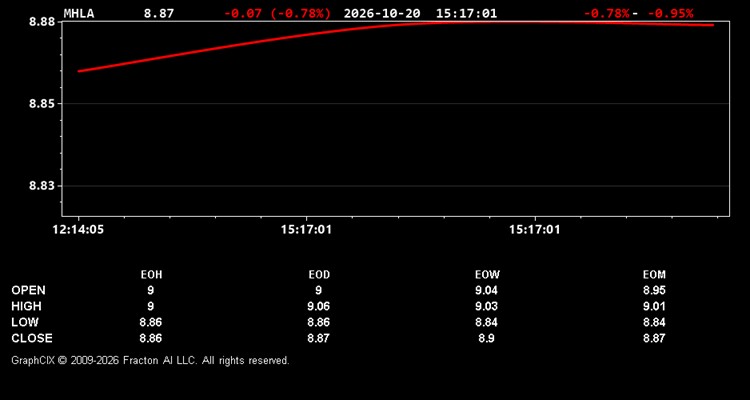The width and height of the screenshot is (750, 400).
Task: Click the red -0.78% value beside -0.95%
Action: 607,13
